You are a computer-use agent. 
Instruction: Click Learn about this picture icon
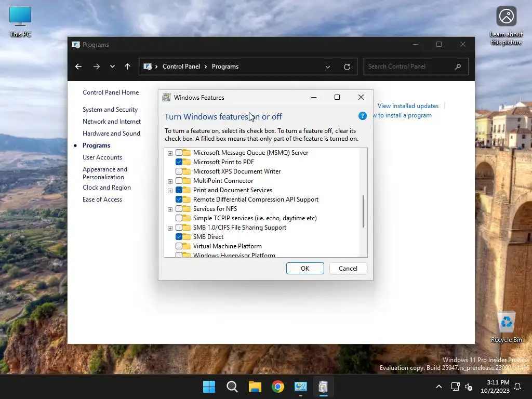pyautogui.click(x=506, y=26)
